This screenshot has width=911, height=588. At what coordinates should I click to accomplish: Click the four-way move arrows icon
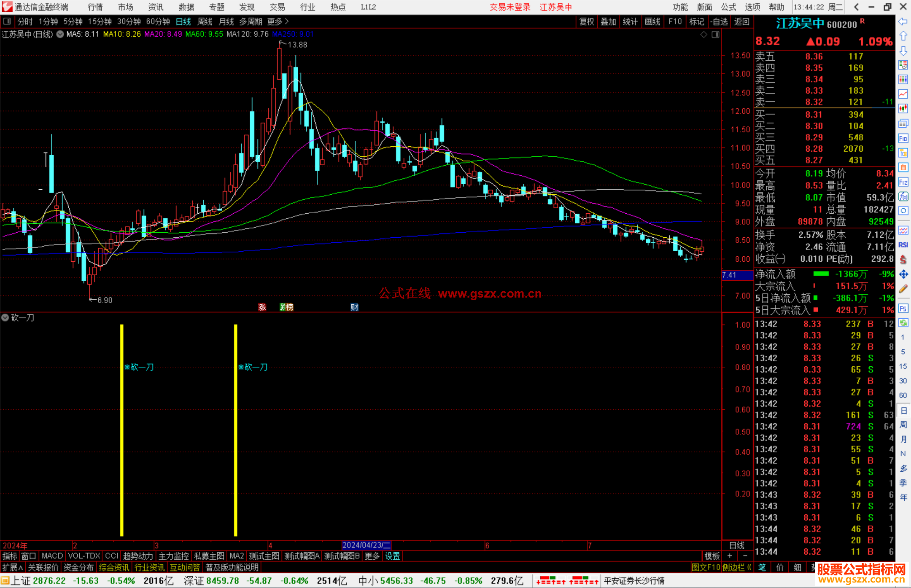(x=903, y=274)
